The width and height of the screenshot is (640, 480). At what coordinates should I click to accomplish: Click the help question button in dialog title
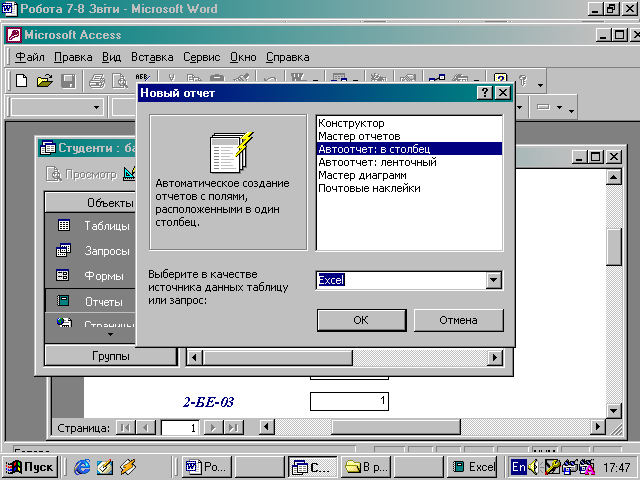[x=484, y=93]
